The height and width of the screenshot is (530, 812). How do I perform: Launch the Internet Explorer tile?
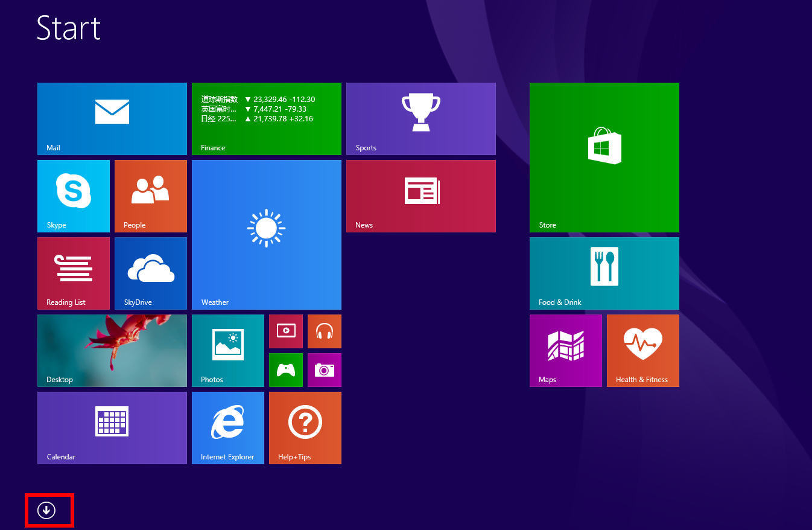click(228, 428)
